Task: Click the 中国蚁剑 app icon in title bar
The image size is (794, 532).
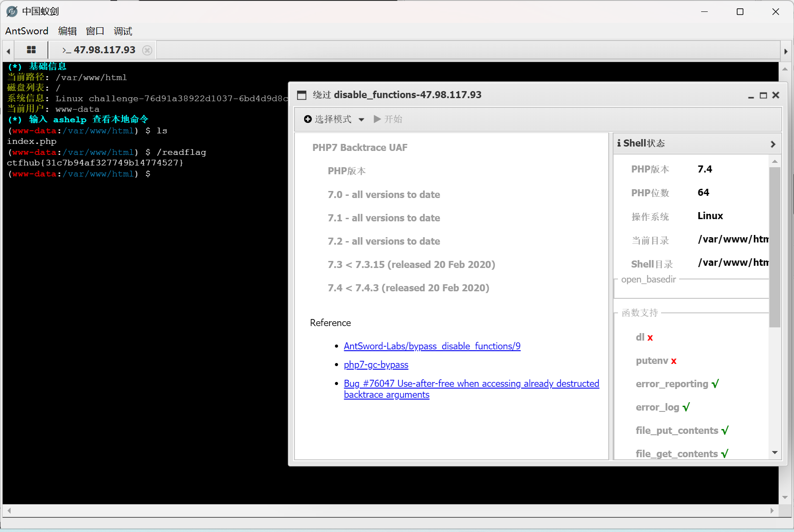Action: pos(12,11)
